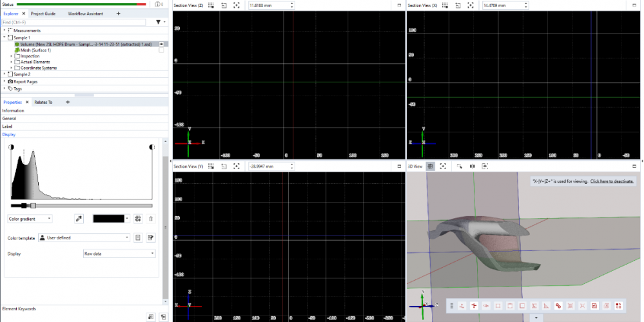This screenshot has width=644, height=322.
Task: Expand the Tags node
Action: click(x=4, y=88)
